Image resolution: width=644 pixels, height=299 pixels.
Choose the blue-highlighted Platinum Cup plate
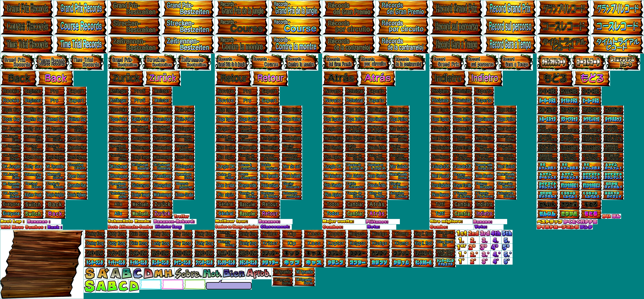coord(77,119)
